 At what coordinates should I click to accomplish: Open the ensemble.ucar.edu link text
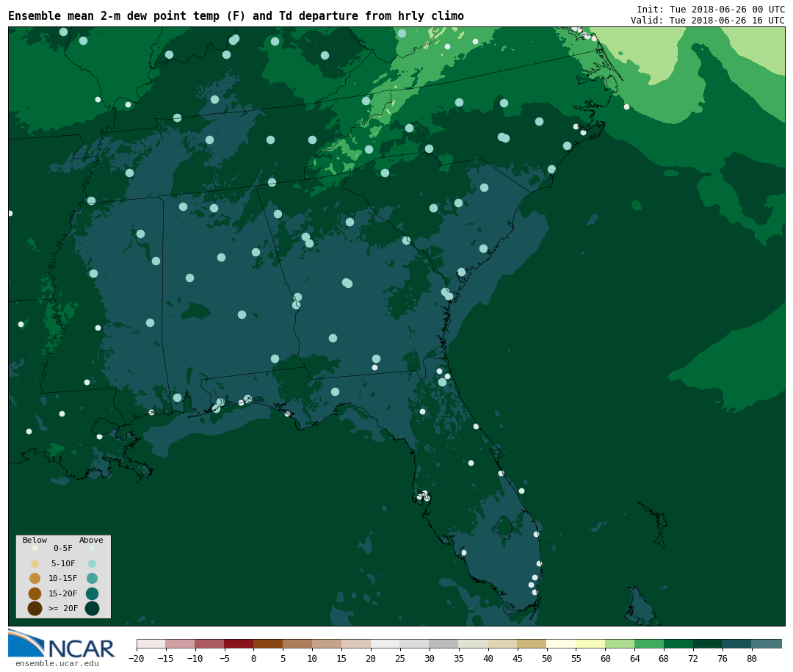pyautogui.click(x=57, y=663)
